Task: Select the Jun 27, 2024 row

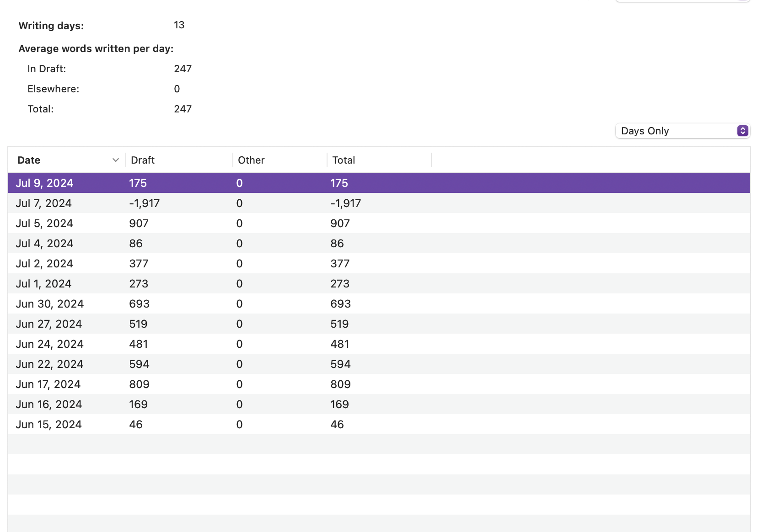Action: [x=379, y=324]
